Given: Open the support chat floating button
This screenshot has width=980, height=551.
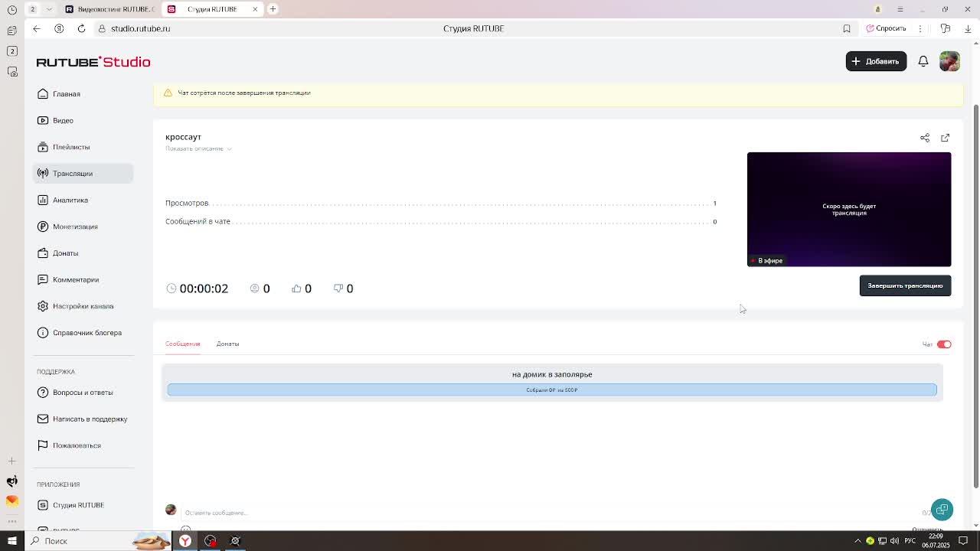Looking at the screenshot, I should point(942,510).
